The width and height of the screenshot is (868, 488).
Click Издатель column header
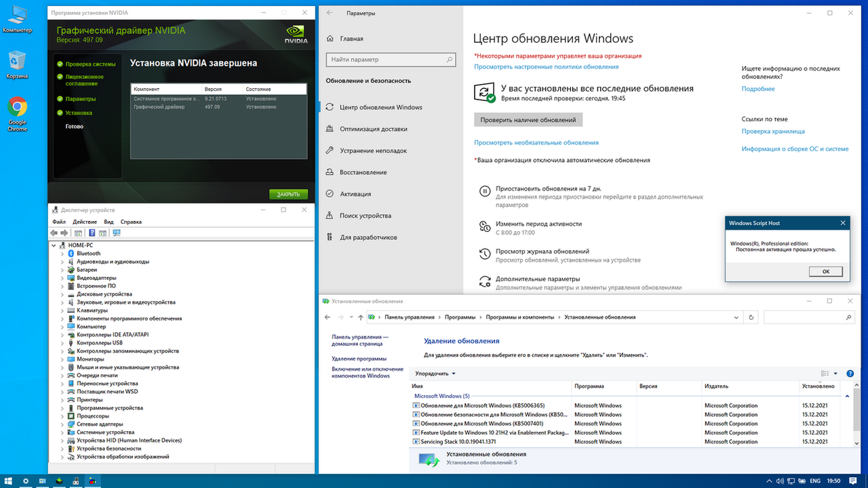[x=751, y=386]
